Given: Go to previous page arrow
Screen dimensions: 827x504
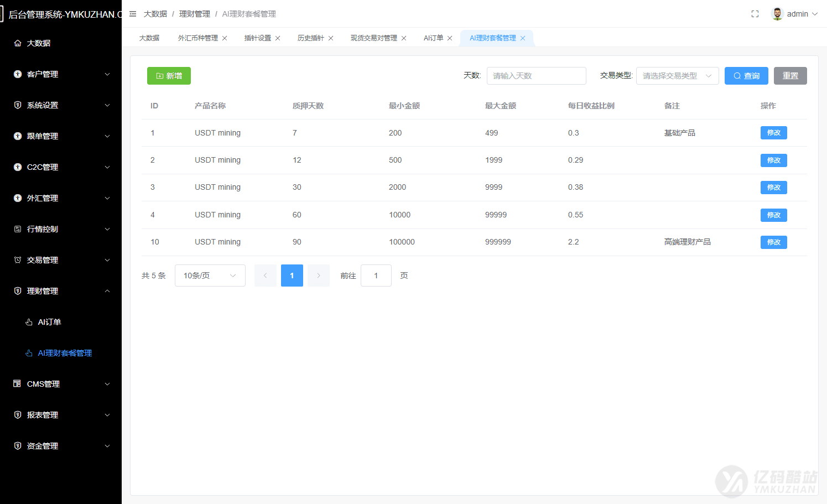Looking at the screenshot, I should pyautogui.click(x=266, y=276).
